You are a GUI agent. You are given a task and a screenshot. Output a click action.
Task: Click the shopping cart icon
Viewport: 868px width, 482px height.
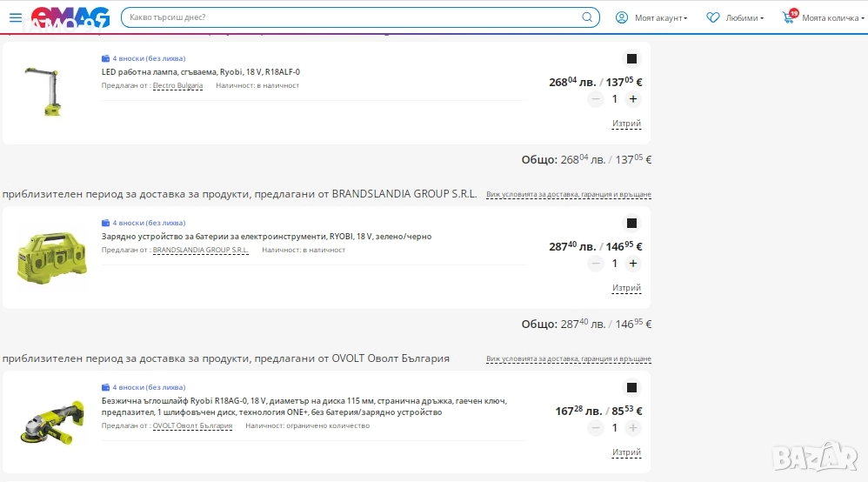click(x=789, y=17)
